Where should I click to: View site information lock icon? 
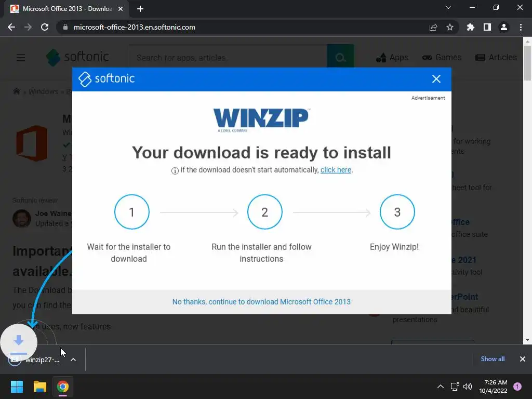[x=65, y=27]
